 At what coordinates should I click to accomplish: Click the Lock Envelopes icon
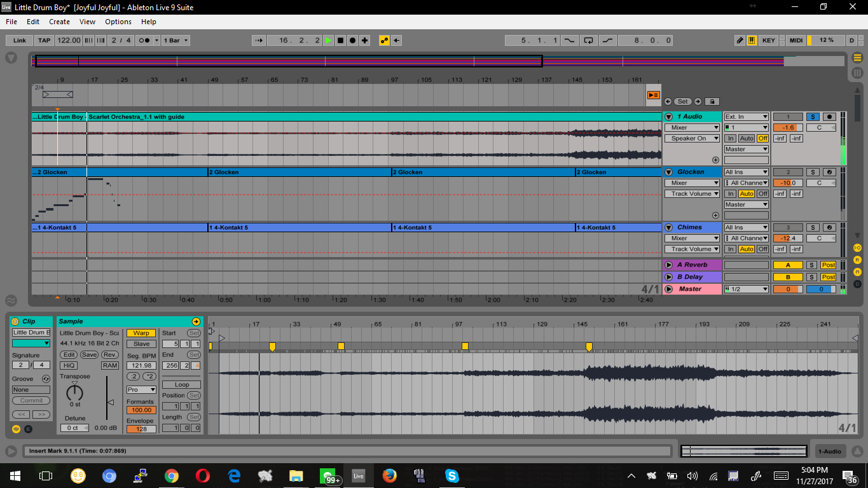click(x=712, y=101)
